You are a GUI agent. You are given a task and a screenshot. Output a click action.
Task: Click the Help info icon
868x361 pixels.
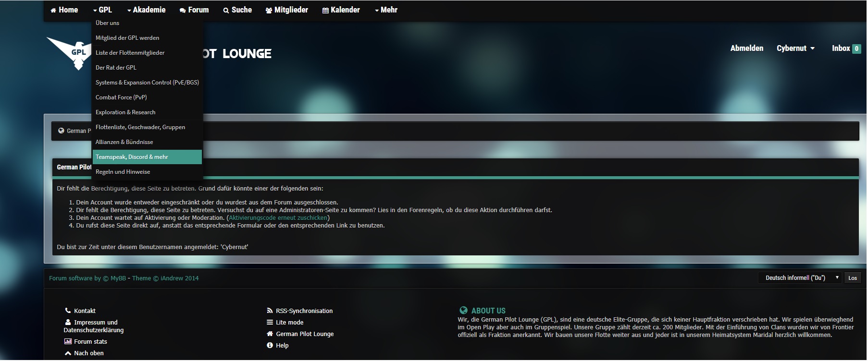(270, 346)
